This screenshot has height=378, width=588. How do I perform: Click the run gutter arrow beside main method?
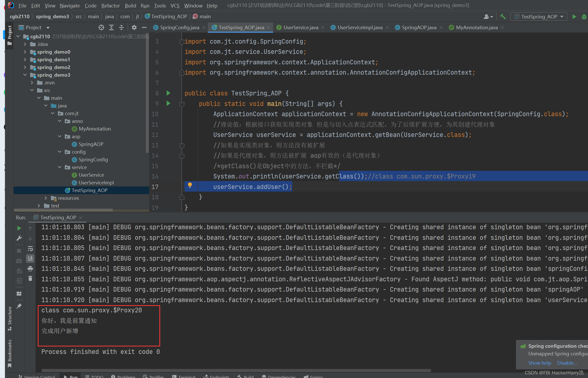(x=168, y=104)
